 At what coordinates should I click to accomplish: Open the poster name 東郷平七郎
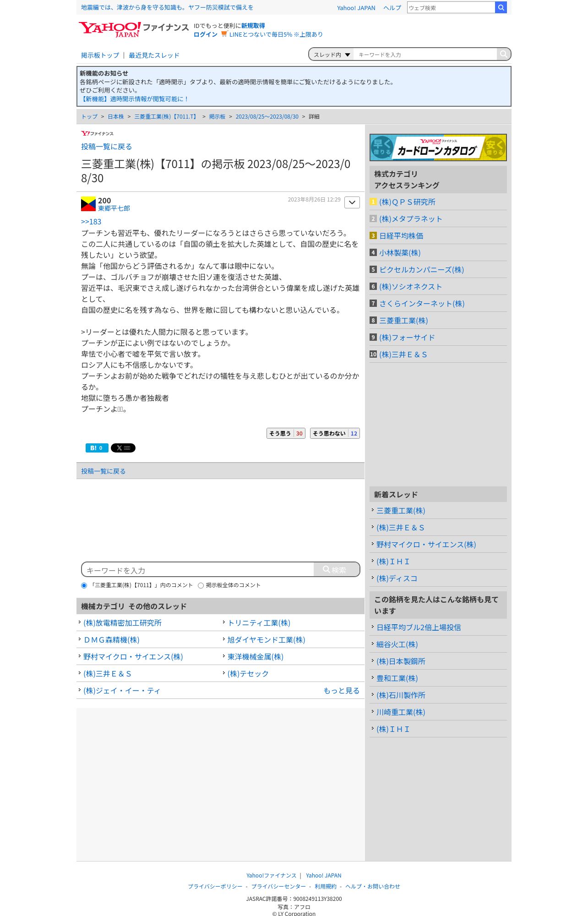[x=114, y=208]
